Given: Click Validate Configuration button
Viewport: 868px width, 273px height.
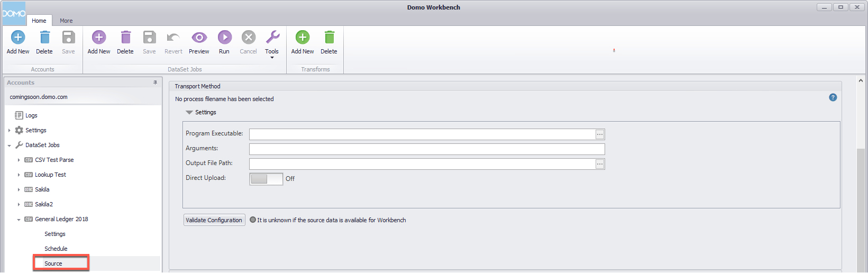Looking at the screenshot, I should point(214,220).
